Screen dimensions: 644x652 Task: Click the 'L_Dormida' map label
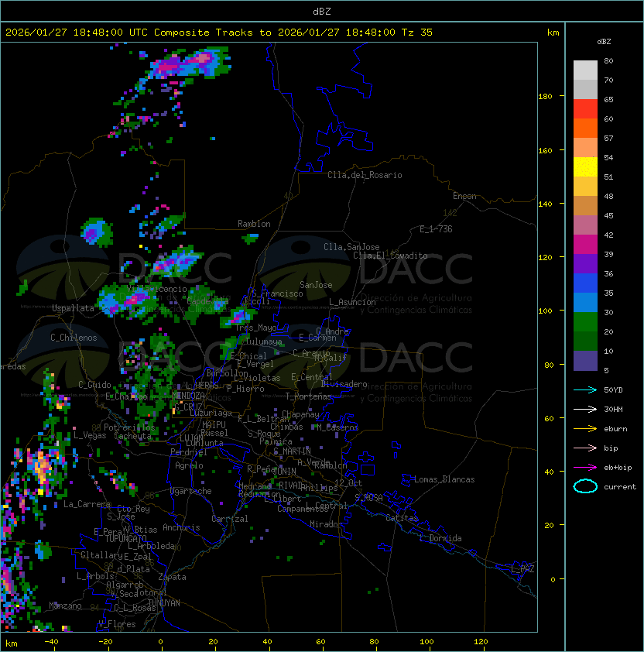tap(440, 538)
